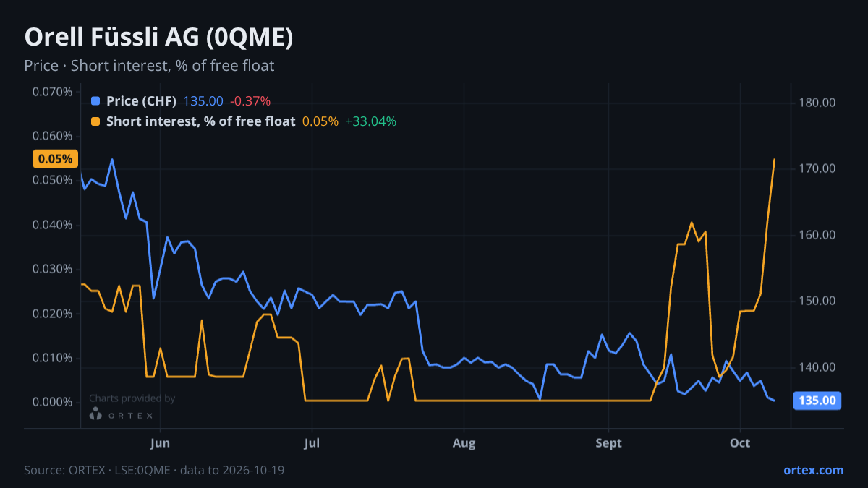The width and height of the screenshot is (868, 488).
Task: Click the -0.37% price change value
Action: [250, 101]
